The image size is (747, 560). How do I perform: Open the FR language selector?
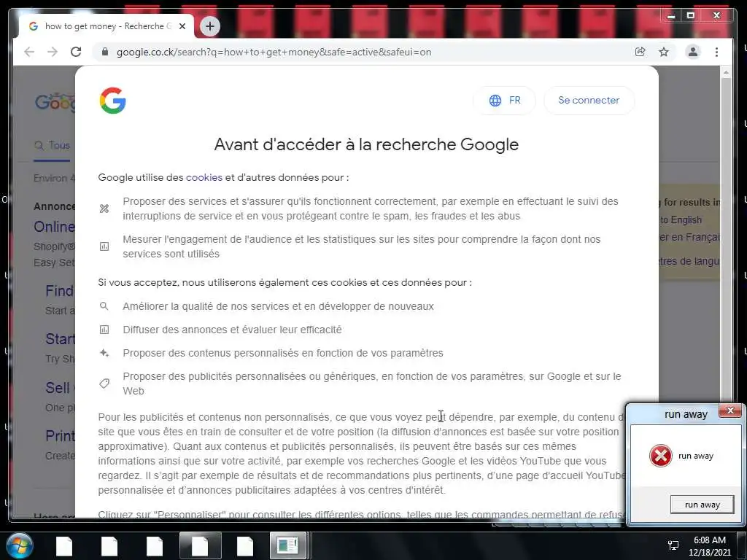click(505, 101)
